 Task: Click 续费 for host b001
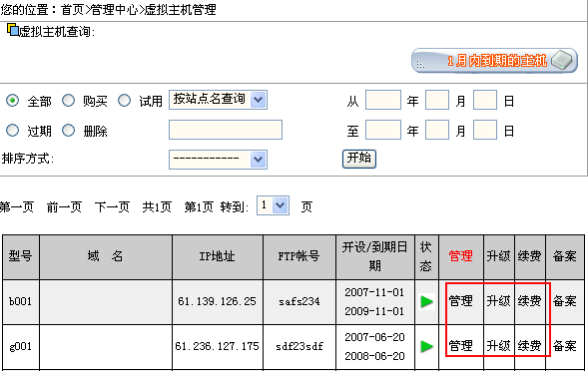pos(529,301)
